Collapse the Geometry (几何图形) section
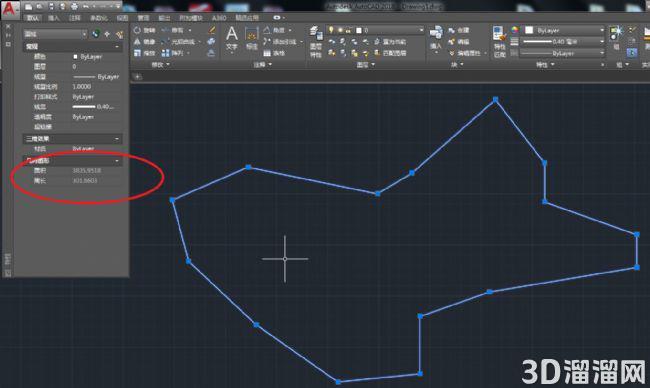 tap(116, 160)
